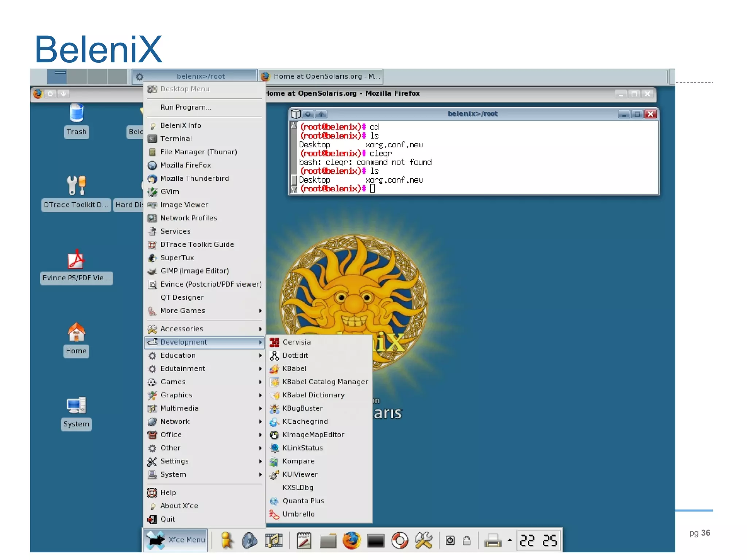Open About Xfce menu entry

pos(204,506)
